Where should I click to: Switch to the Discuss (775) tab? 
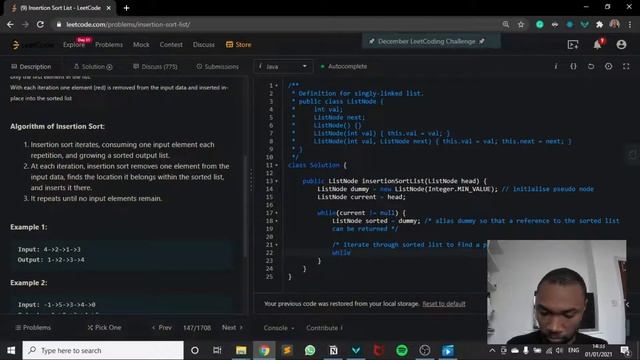[155, 67]
